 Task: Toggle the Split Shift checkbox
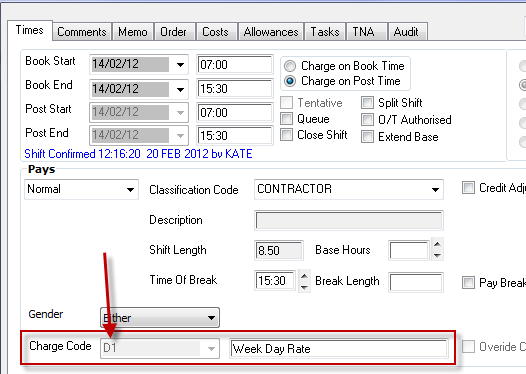[367, 103]
